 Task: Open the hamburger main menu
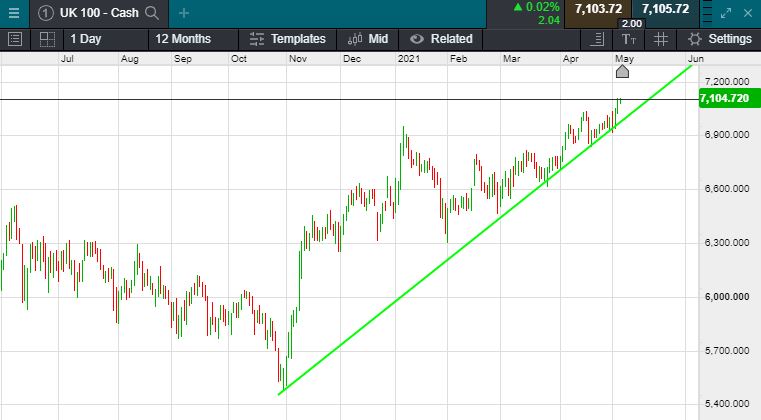[14, 12]
